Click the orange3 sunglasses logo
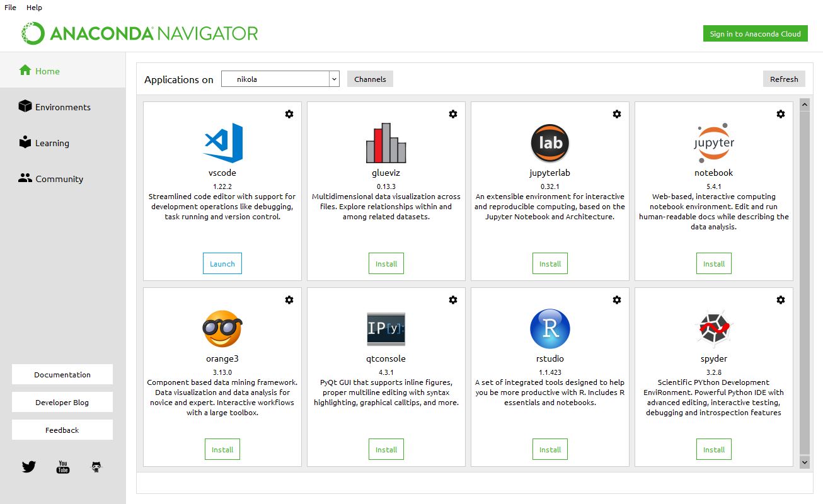 [222, 329]
